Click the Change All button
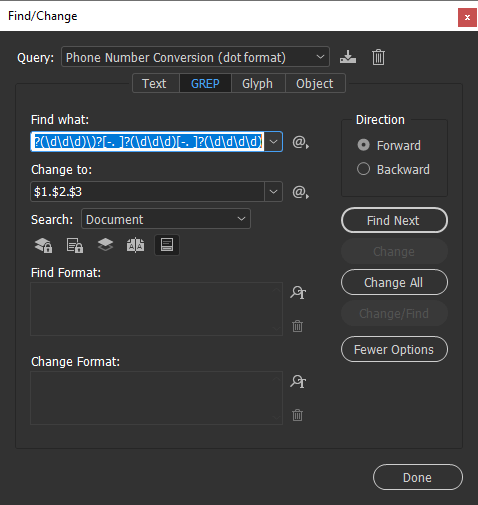The image size is (478, 505). tap(394, 282)
